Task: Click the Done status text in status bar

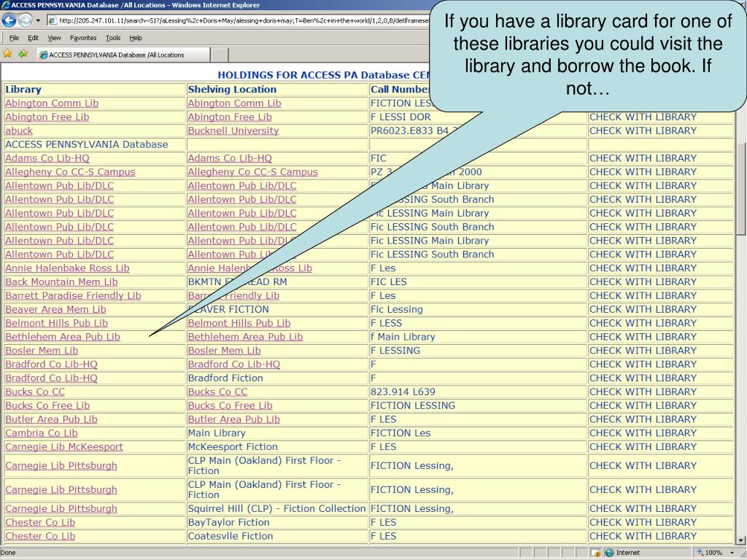Action: 9,553
